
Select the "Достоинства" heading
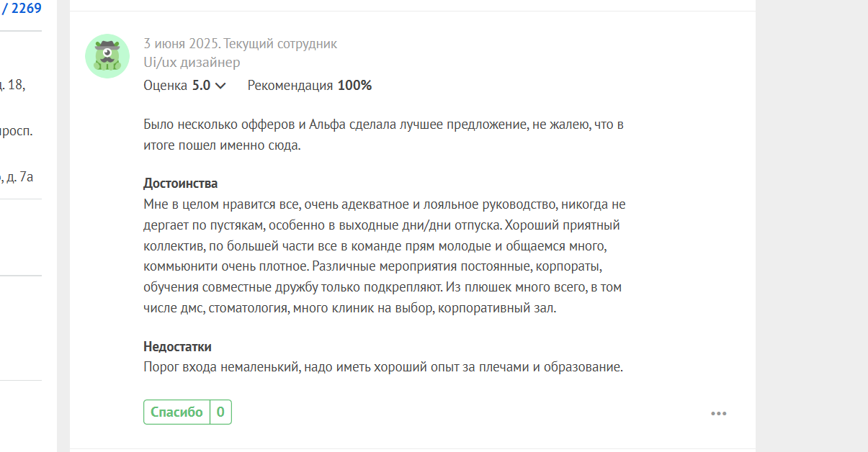click(180, 184)
